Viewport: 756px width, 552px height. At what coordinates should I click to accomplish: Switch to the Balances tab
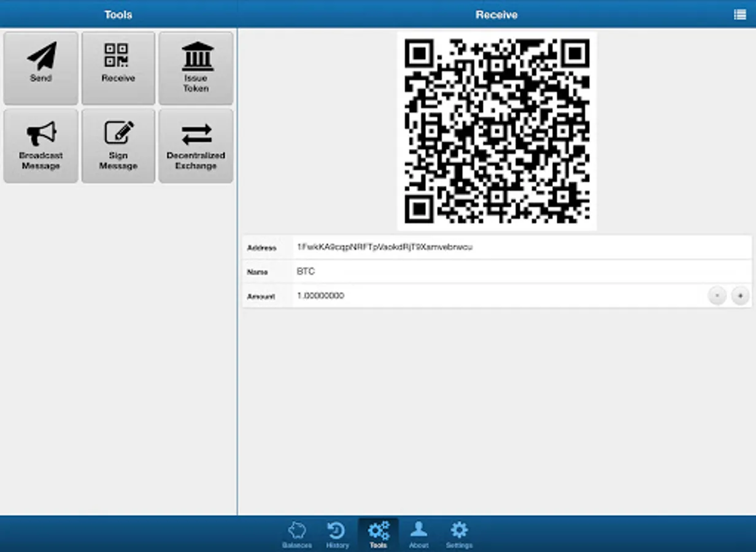click(x=297, y=535)
